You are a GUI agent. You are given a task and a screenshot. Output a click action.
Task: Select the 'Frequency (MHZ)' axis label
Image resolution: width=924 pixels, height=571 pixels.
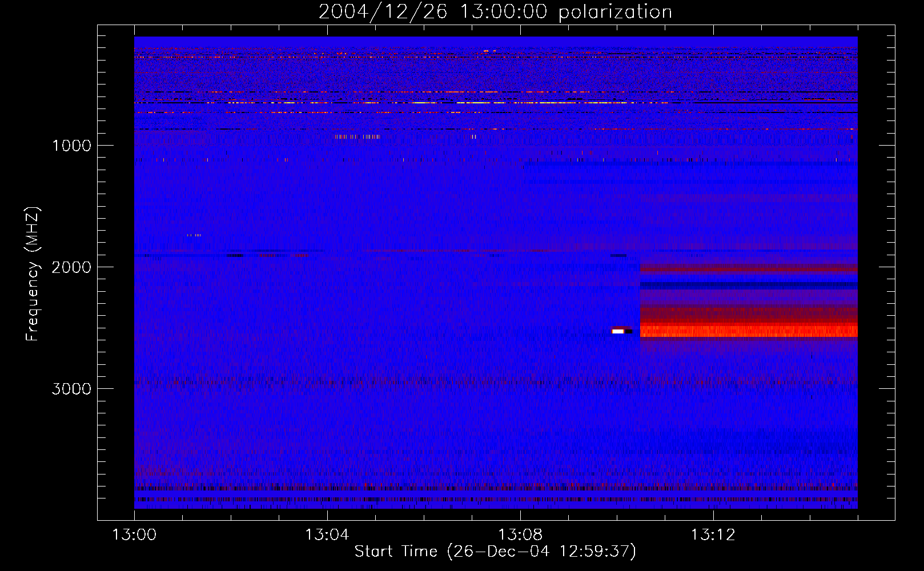[33, 274]
